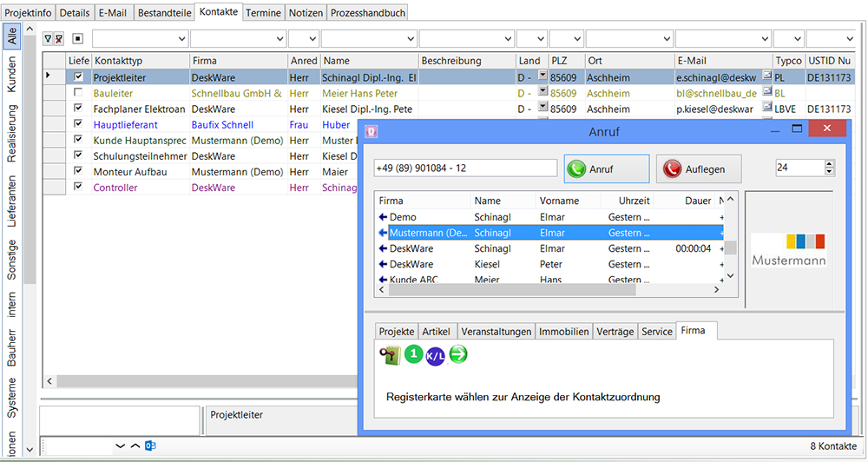Image resolution: width=868 pixels, height=462 pixels.
Task: Click the key notebook icon in Firma tab
Action: (391, 354)
